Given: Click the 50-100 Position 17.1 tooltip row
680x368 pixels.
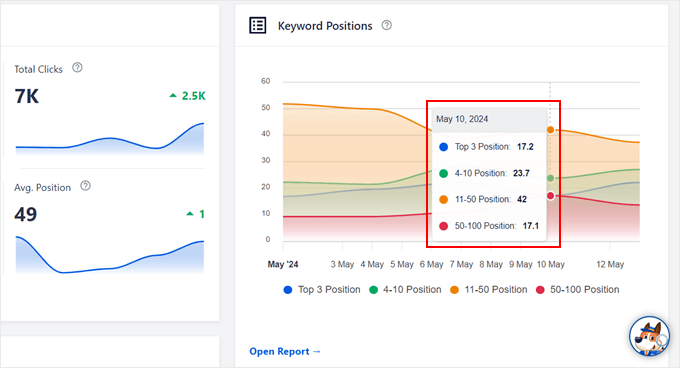Looking at the screenshot, I should pos(489,226).
